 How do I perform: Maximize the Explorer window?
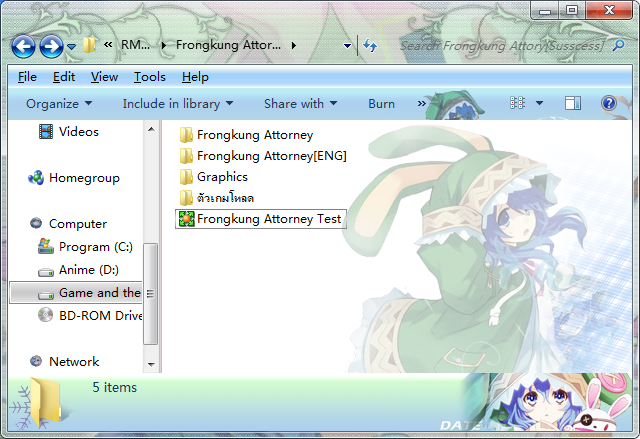coord(572,10)
